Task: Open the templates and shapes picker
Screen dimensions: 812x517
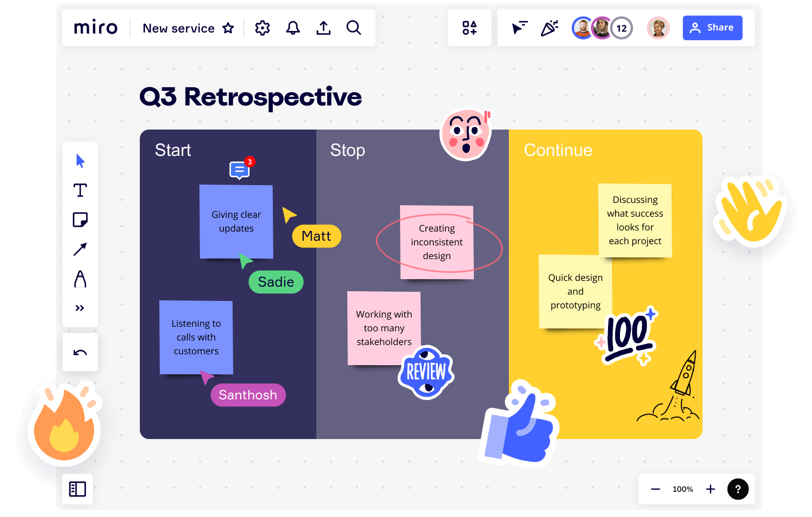Action: [x=469, y=28]
